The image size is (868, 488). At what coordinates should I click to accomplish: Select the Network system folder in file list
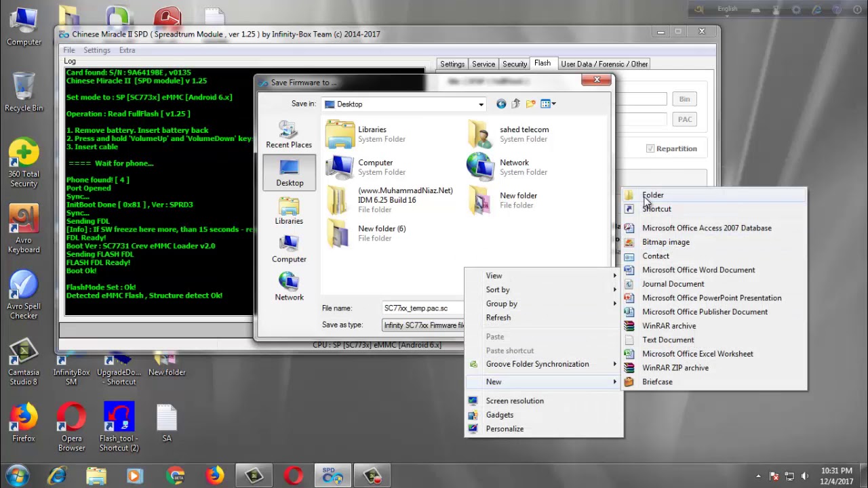[x=507, y=167]
